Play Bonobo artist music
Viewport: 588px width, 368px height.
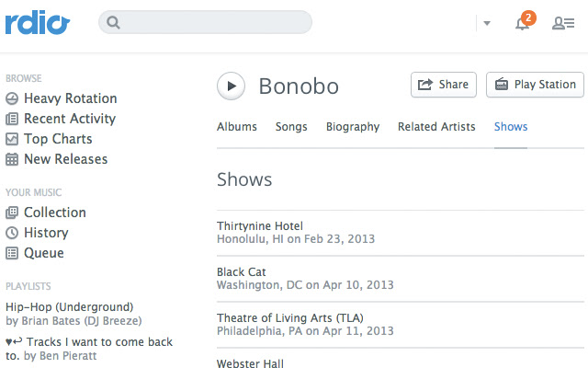232,86
